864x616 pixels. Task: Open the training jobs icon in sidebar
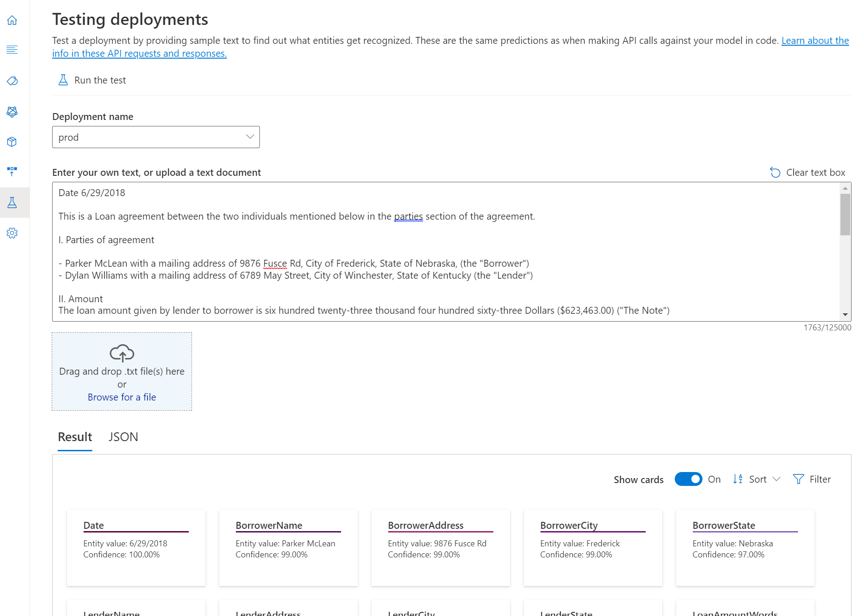pyautogui.click(x=12, y=112)
